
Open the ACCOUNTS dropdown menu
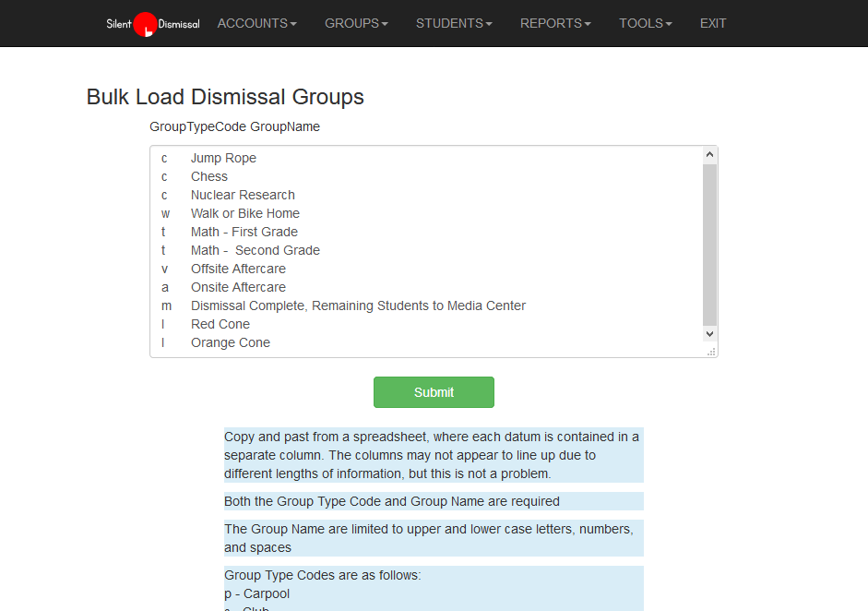[x=256, y=23]
